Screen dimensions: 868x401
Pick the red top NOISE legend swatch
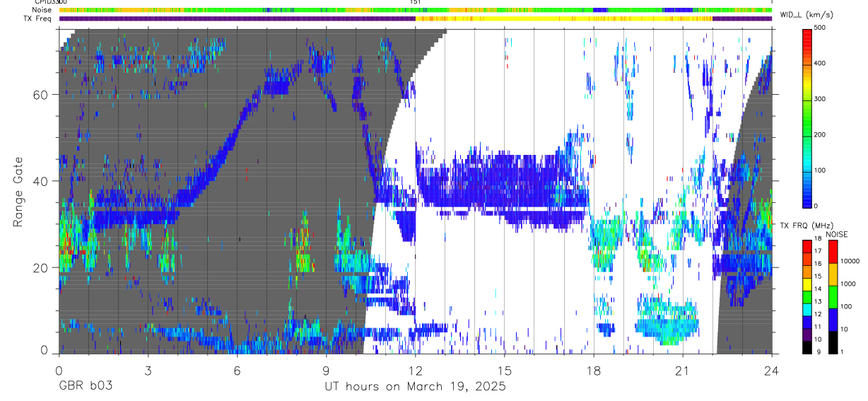[833, 252]
